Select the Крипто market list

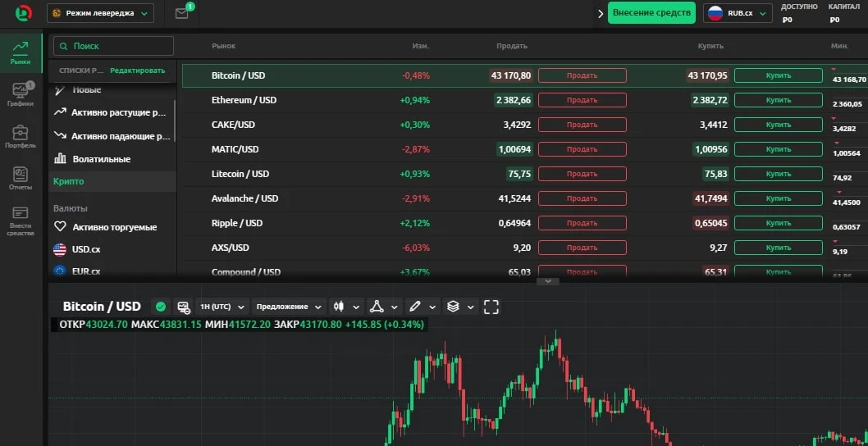pyautogui.click(x=112, y=181)
